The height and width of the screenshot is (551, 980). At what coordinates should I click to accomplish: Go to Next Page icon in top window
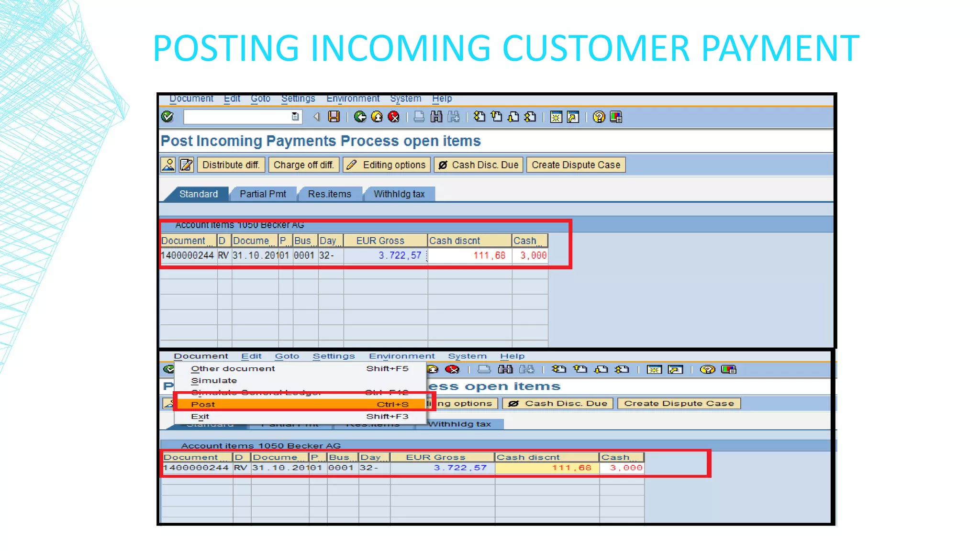[513, 117]
